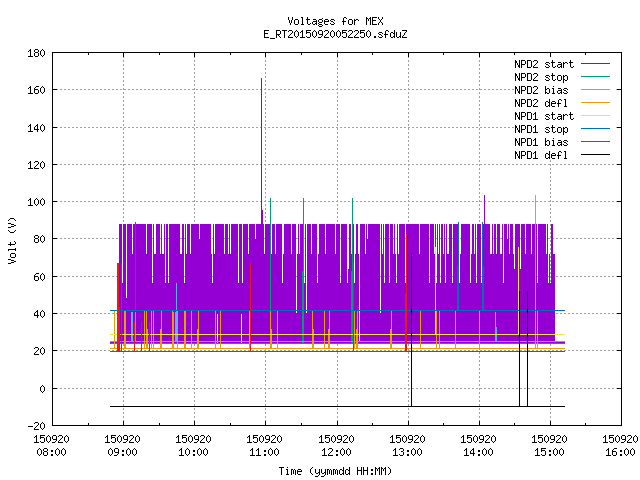Select the NPD2 defl legend entry
This screenshot has height=480, width=640.
562,103
